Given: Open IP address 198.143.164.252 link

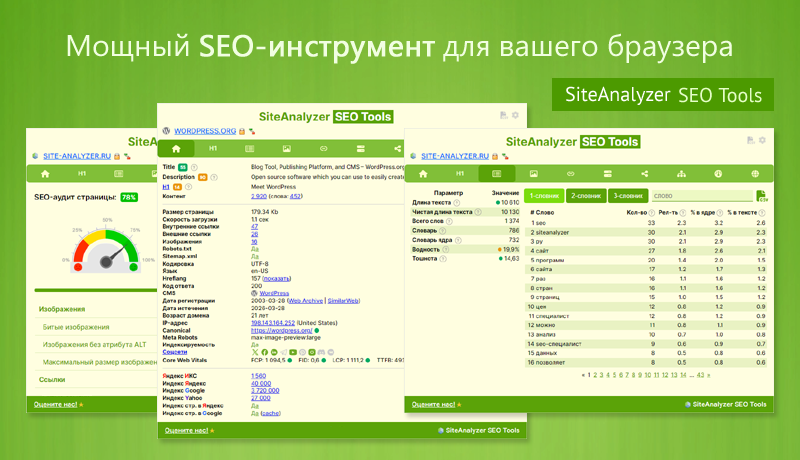Looking at the screenshot, I should (x=273, y=323).
